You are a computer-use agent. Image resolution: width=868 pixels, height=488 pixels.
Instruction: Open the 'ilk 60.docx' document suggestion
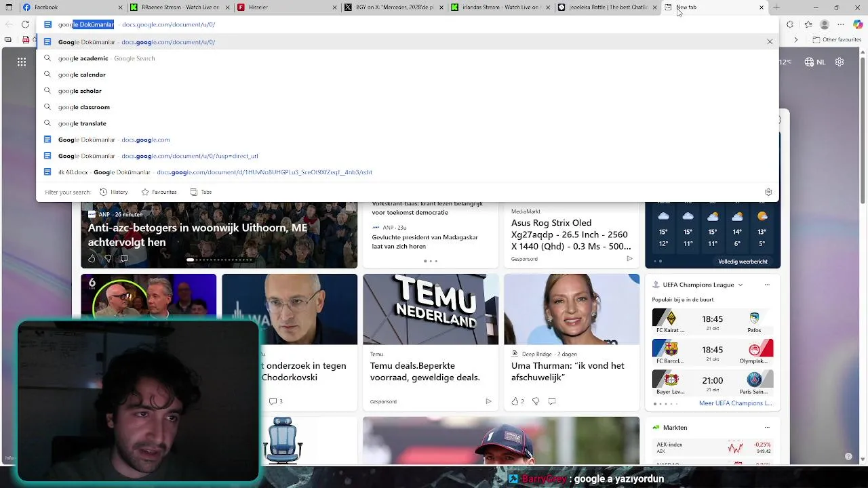[x=407, y=172]
